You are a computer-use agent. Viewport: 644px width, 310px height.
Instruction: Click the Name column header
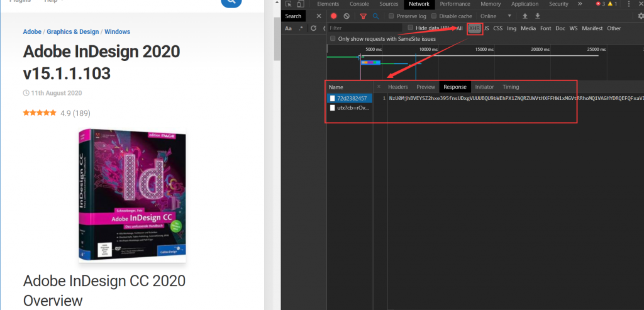point(350,87)
